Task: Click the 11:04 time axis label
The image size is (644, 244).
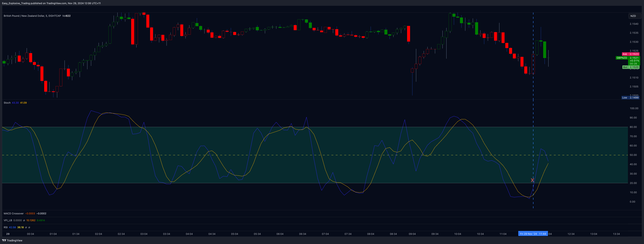Action: 503,234
